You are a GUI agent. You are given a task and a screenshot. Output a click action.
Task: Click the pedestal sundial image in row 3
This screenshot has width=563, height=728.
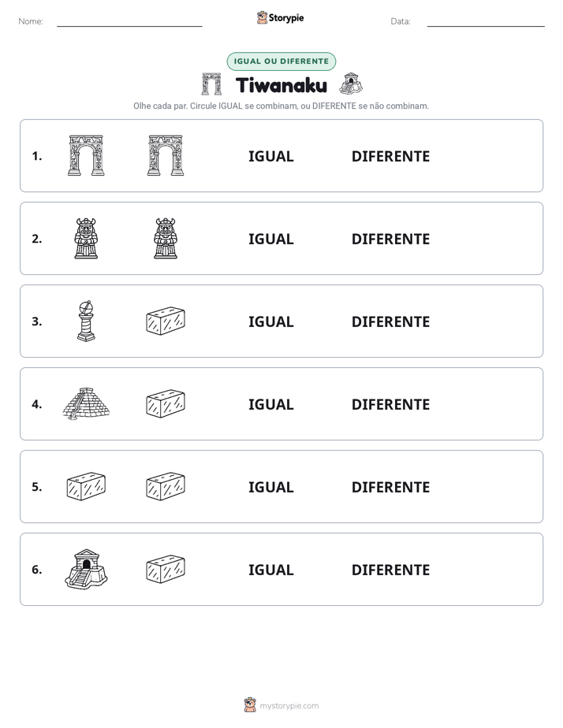(86, 321)
